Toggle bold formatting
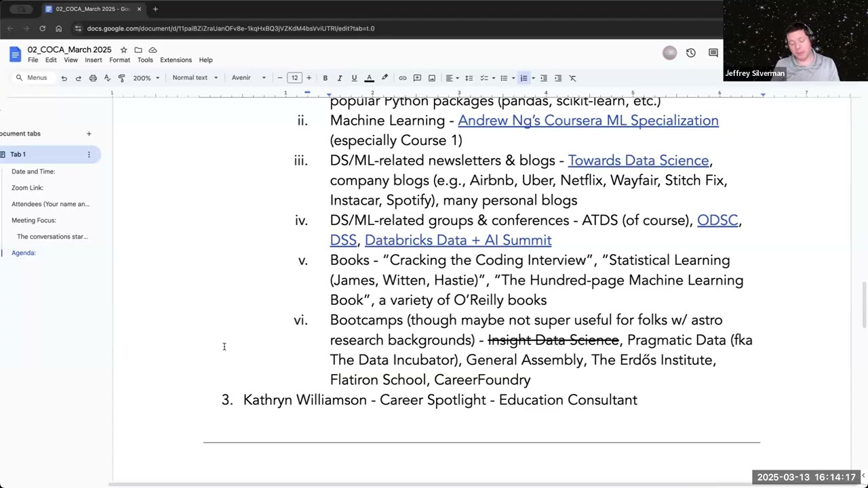Image resolution: width=868 pixels, height=488 pixels. [x=325, y=78]
